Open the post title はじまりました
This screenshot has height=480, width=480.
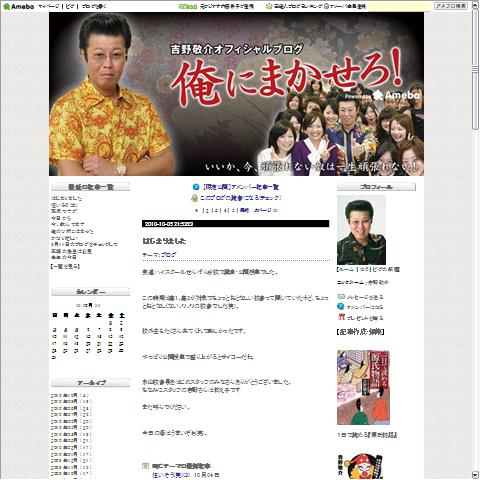coord(164,241)
